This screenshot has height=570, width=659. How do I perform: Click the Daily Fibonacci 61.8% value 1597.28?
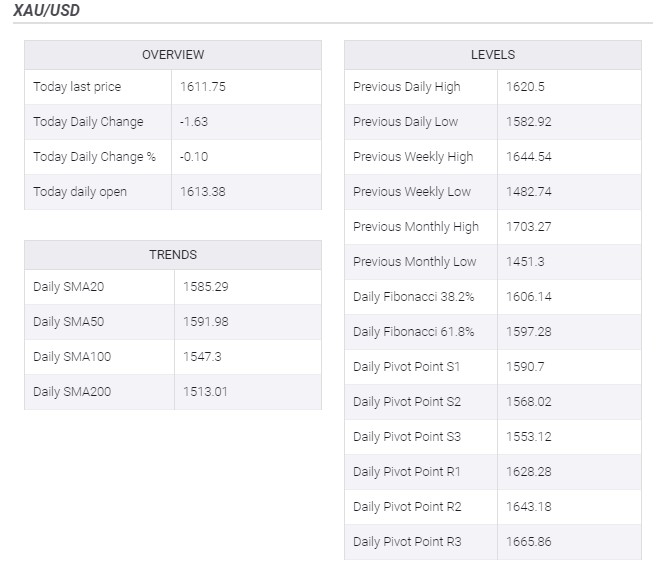click(x=529, y=332)
